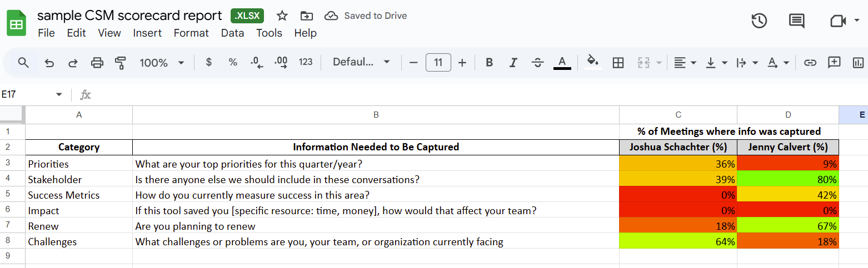
Task: Toggle strikethrough formatting
Action: [x=537, y=63]
